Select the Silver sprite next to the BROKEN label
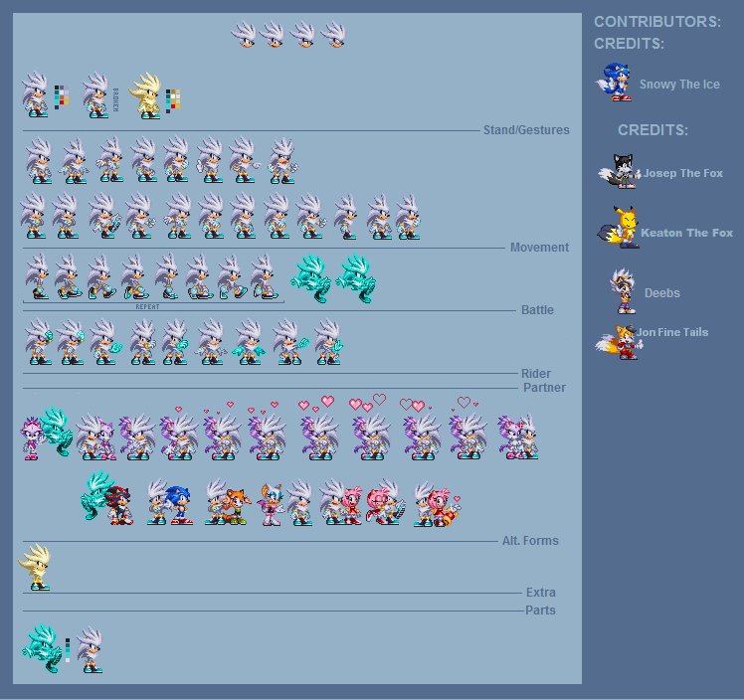This screenshot has height=700, width=744. pyautogui.click(x=95, y=94)
